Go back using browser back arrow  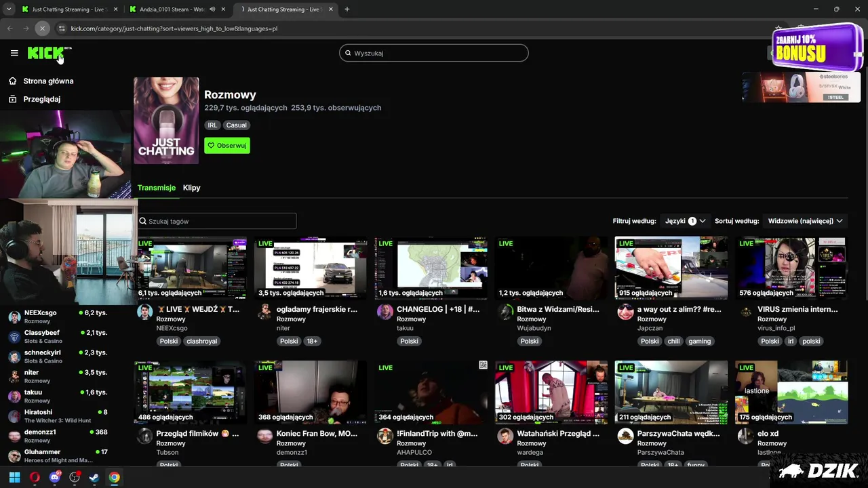(9, 28)
